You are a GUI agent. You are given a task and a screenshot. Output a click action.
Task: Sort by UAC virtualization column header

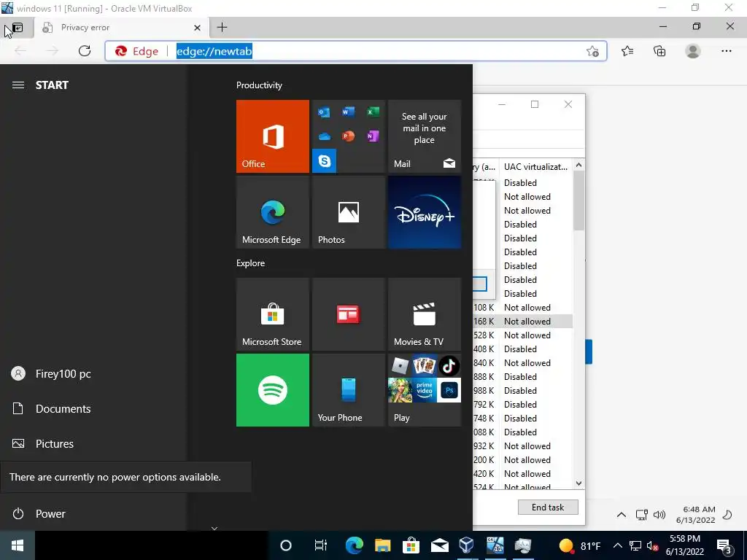coord(535,167)
